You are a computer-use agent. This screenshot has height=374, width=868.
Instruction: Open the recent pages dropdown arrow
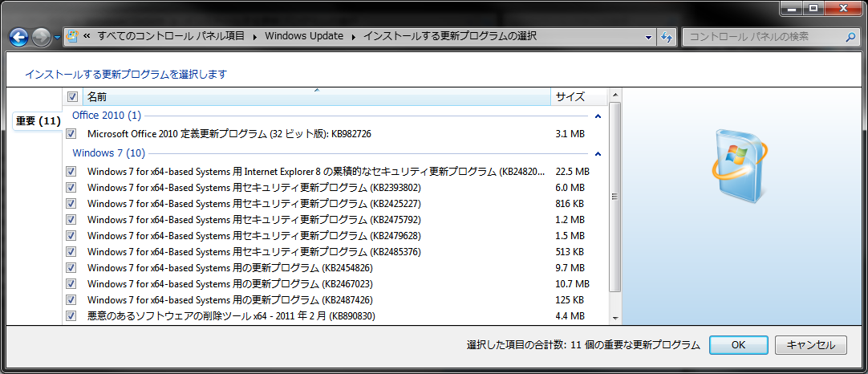pos(58,39)
